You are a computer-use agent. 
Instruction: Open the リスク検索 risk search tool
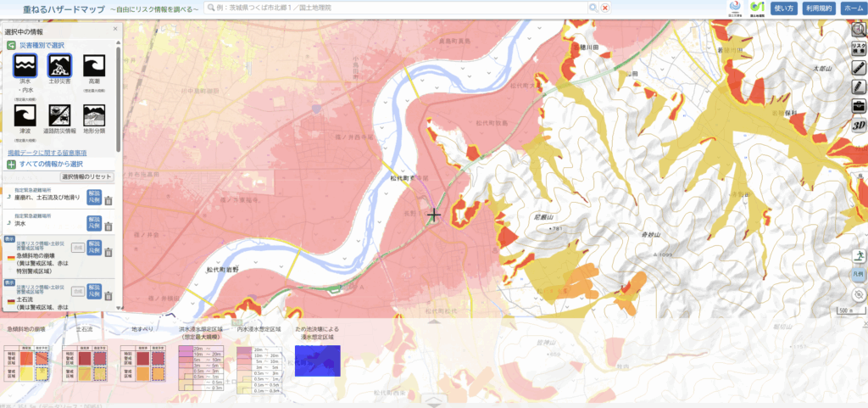click(x=859, y=47)
